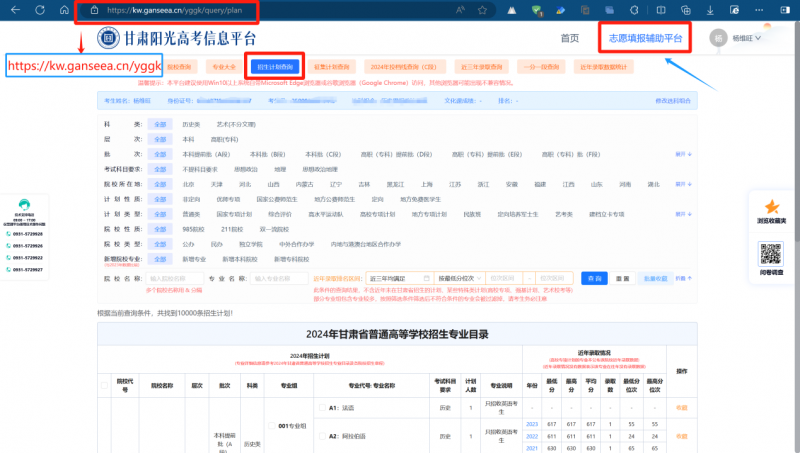The height and width of the screenshot is (453, 800).
Task: Select the 历史类 option under 科类
Action: pos(190,124)
